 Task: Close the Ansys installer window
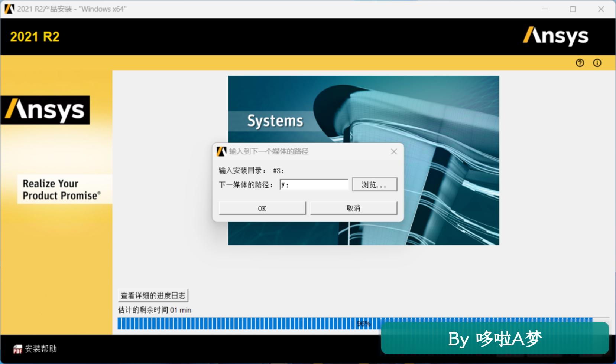[x=601, y=9]
